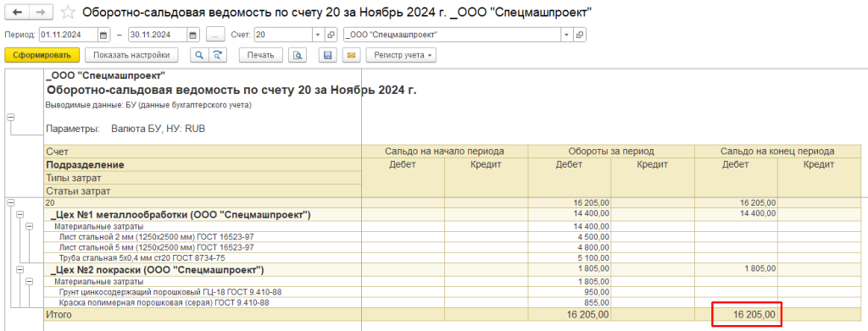Click the Find next icon

(218, 55)
